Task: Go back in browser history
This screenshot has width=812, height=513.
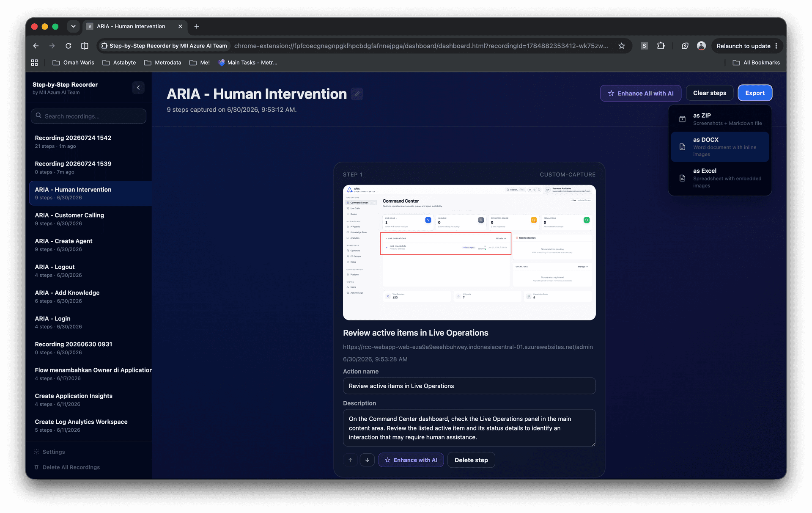Action: pos(36,46)
